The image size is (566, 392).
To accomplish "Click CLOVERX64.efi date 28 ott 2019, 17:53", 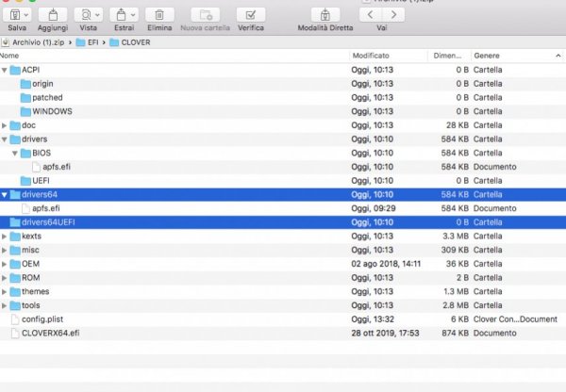I will [385, 334].
